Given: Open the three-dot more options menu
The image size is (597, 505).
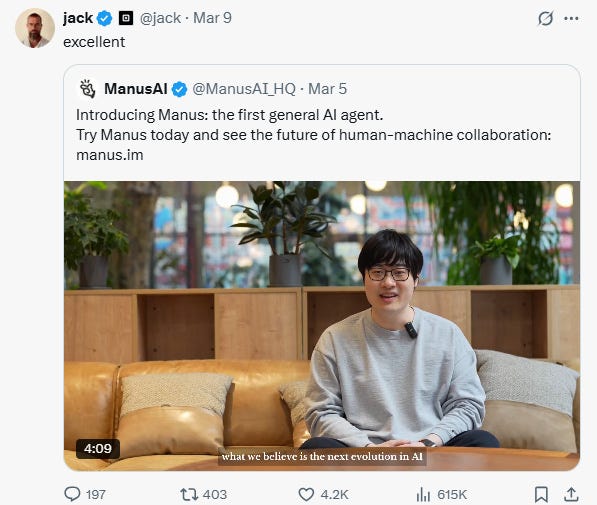Looking at the screenshot, I should point(571,18).
